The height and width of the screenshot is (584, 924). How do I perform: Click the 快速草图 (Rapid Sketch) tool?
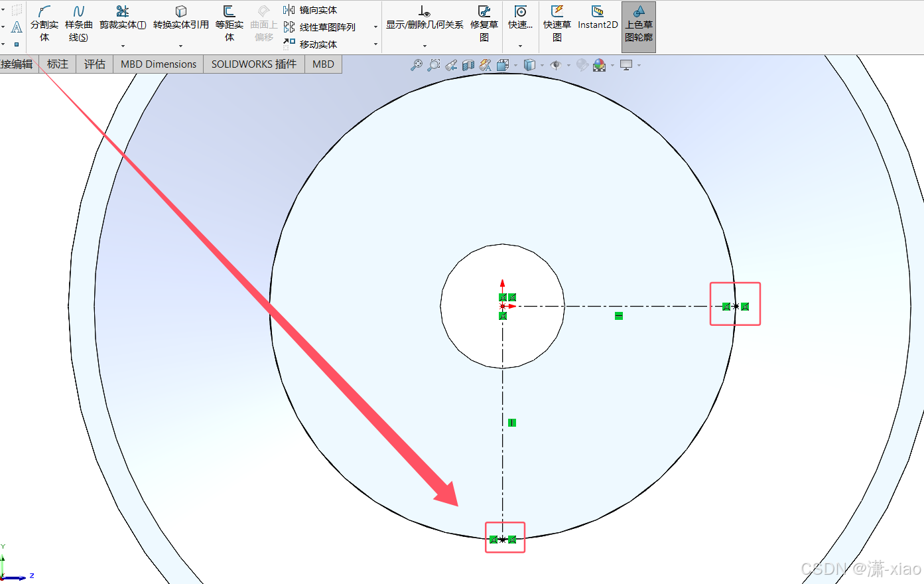pyautogui.click(x=557, y=24)
